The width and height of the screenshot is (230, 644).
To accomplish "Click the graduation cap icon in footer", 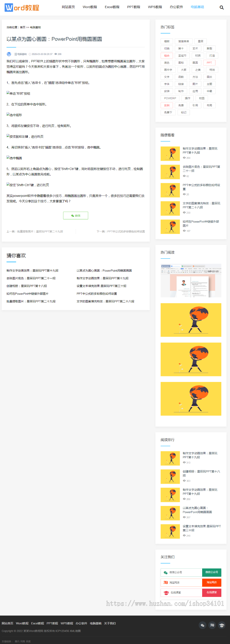I will click(222, 625).
